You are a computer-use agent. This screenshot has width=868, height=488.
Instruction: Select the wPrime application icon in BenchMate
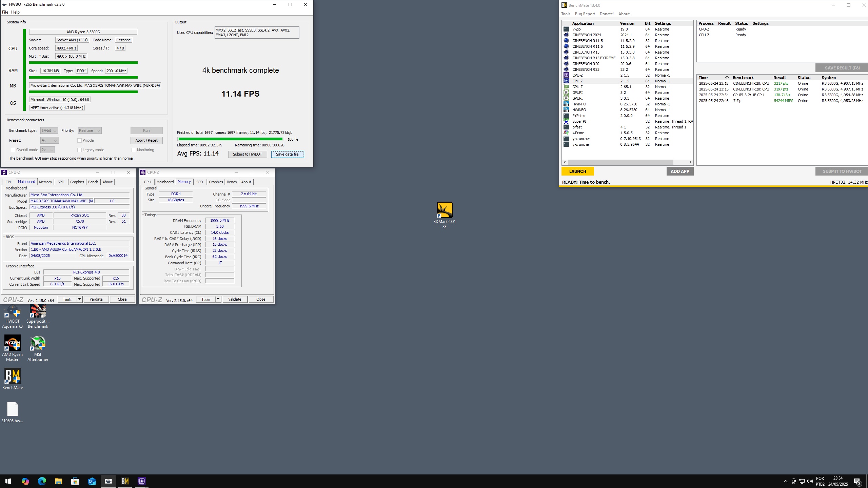tap(566, 133)
